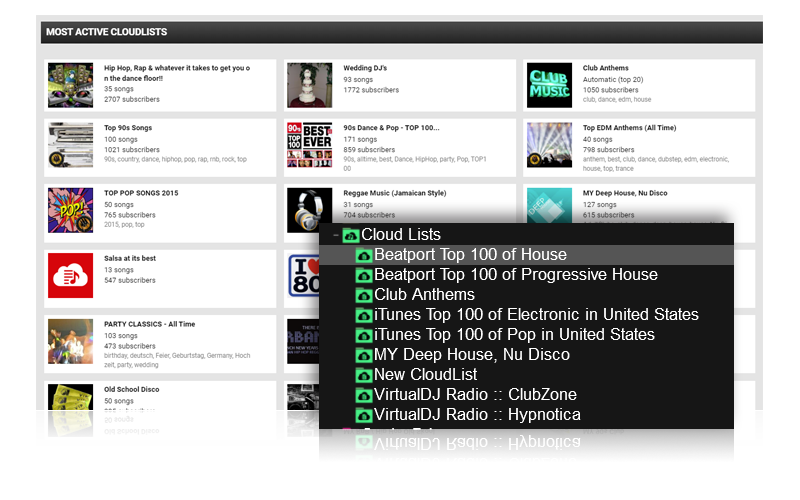Open the Wedding DJ's cloudlist title
Viewport: 800px width, 500px height.
tap(365, 68)
